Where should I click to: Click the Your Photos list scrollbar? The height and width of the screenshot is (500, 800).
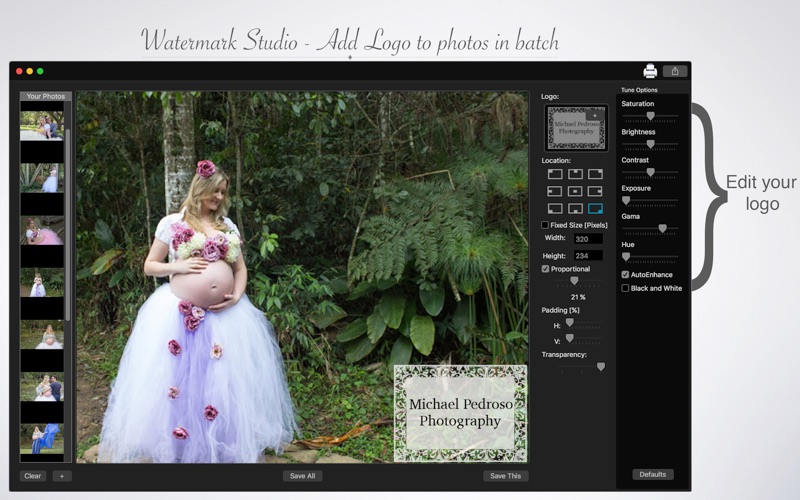pyautogui.click(x=68, y=224)
